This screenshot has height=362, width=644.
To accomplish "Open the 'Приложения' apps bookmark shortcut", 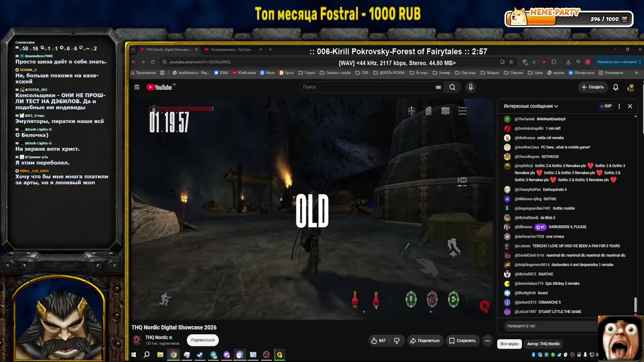I will (x=143, y=73).
